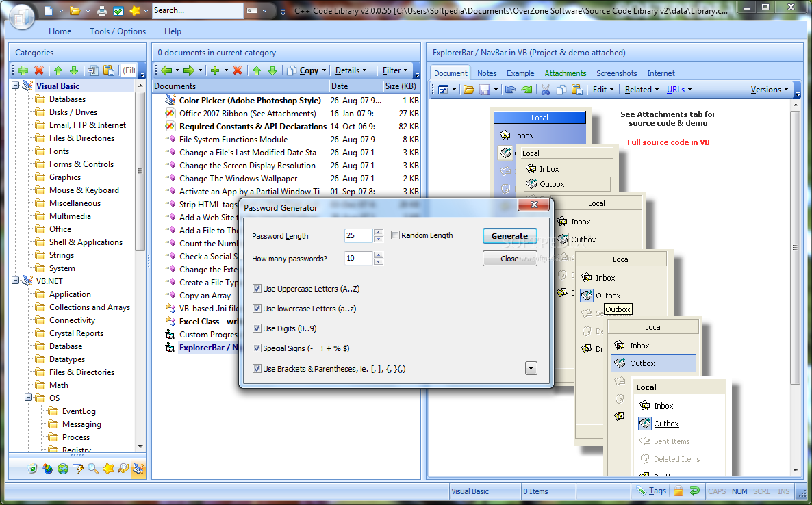The height and width of the screenshot is (505, 812).
Task: Switch to the Internet tab
Action: (x=661, y=73)
